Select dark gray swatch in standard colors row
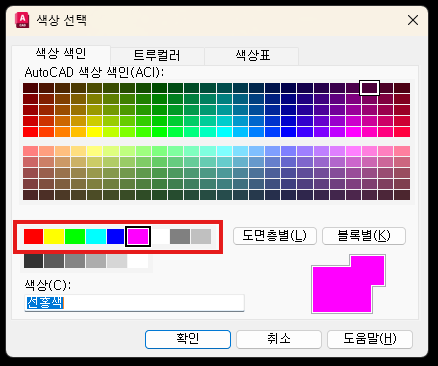Image resolution: width=438 pixels, height=366 pixels. (x=180, y=236)
